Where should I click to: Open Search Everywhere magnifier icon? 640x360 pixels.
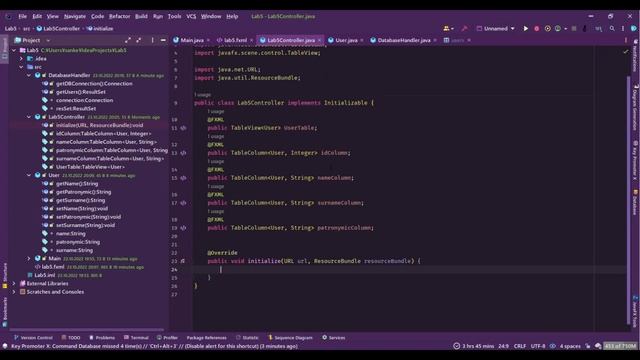(x=612, y=29)
